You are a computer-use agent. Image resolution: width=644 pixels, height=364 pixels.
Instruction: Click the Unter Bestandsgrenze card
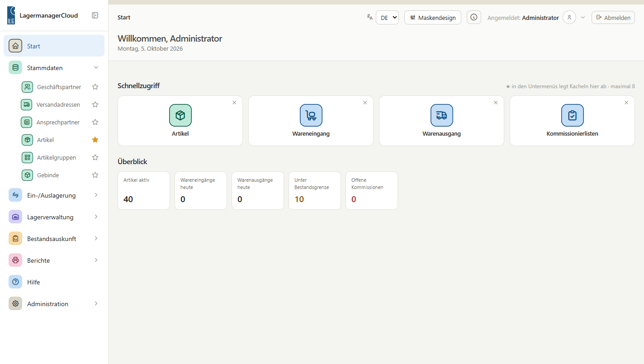(315, 190)
